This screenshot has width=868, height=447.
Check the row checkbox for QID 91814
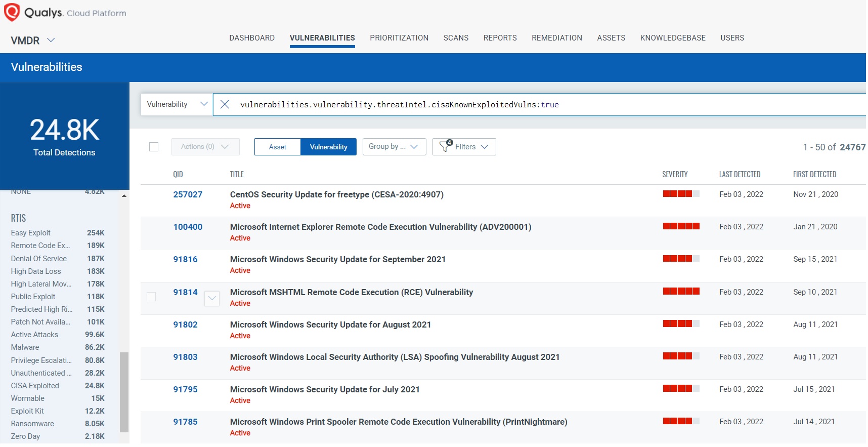tap(151, 297)
